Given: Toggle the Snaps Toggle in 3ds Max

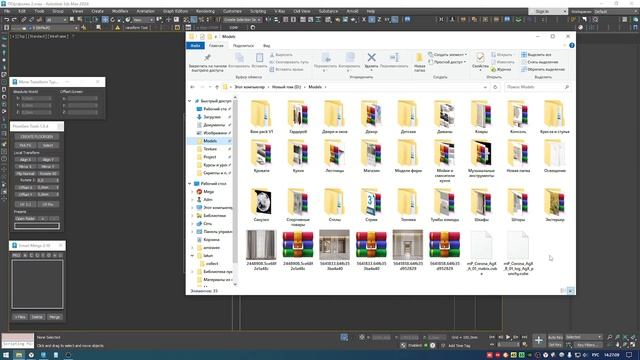Looking at the screenshot, I should (186, 20).
